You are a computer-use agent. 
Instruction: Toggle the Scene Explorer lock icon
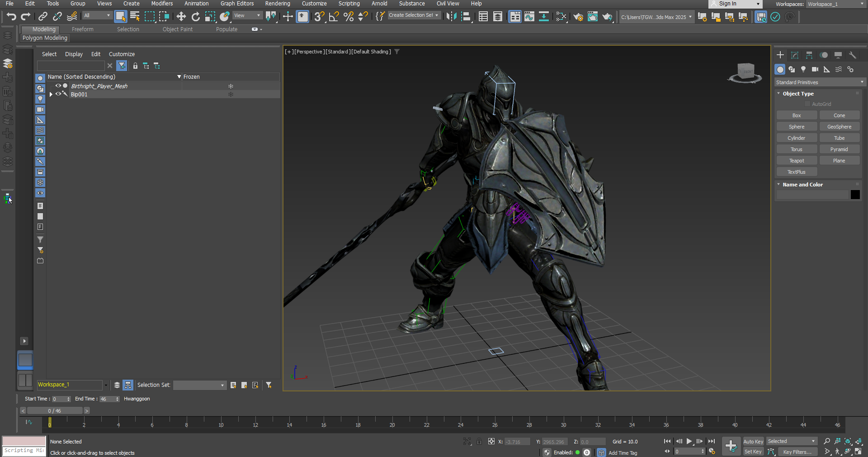[135, 66]
